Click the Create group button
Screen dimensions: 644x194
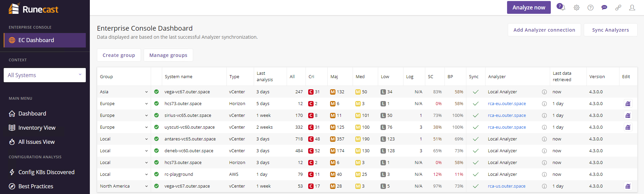click(x=119, y=55)
